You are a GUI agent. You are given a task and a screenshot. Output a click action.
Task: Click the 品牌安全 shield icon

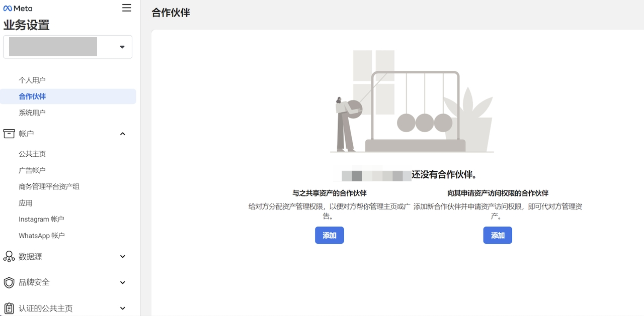point(9,282)
